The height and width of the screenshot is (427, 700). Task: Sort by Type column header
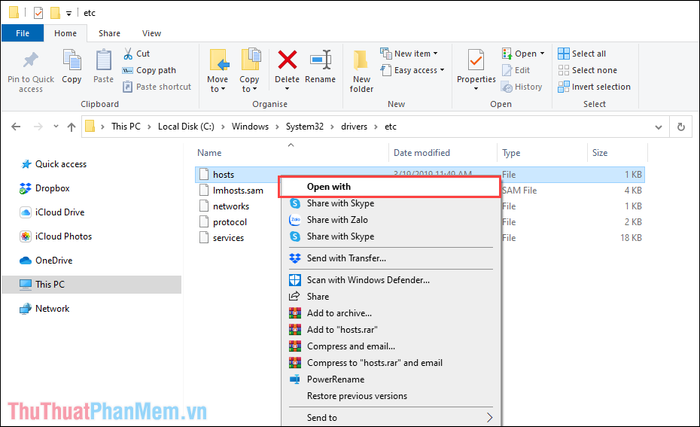[511, 153]
